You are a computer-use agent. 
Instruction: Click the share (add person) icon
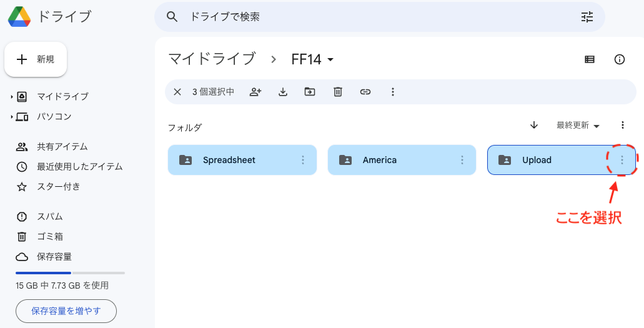pyautogui.click(x=255, y=92)
